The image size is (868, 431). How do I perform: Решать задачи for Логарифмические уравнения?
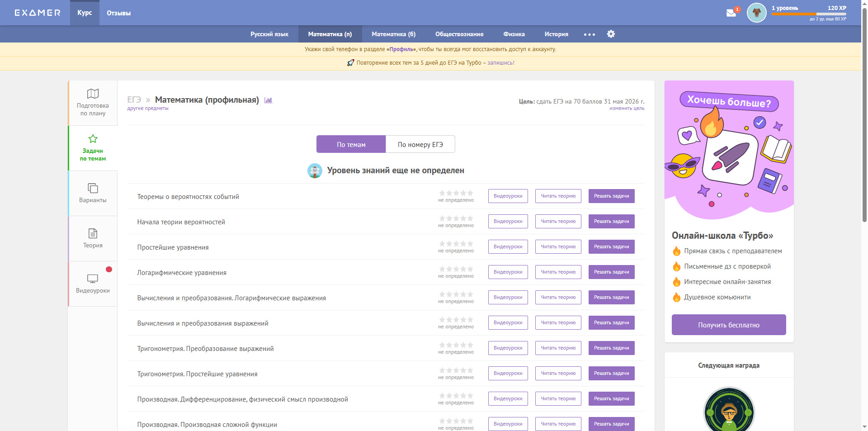coord(611,272)
